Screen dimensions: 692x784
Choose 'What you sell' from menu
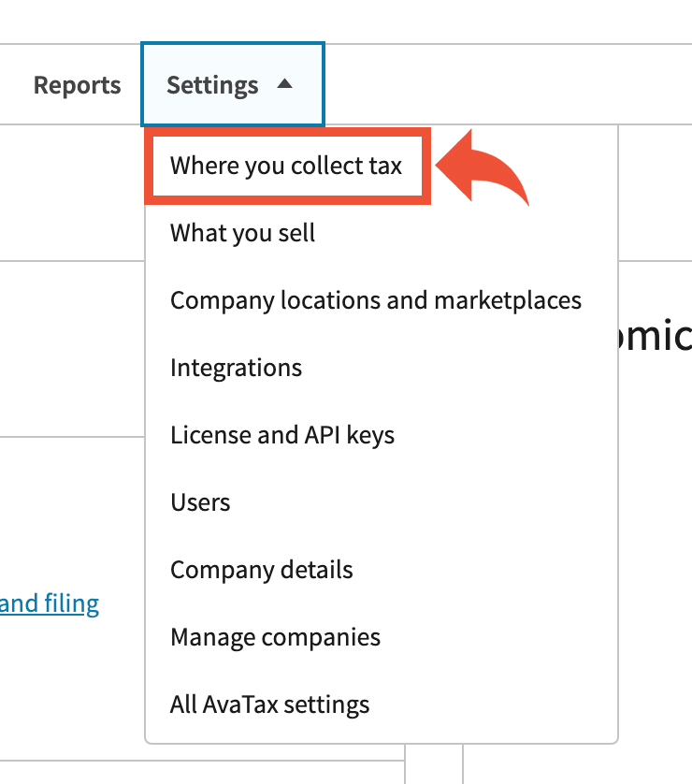(242, 233)
